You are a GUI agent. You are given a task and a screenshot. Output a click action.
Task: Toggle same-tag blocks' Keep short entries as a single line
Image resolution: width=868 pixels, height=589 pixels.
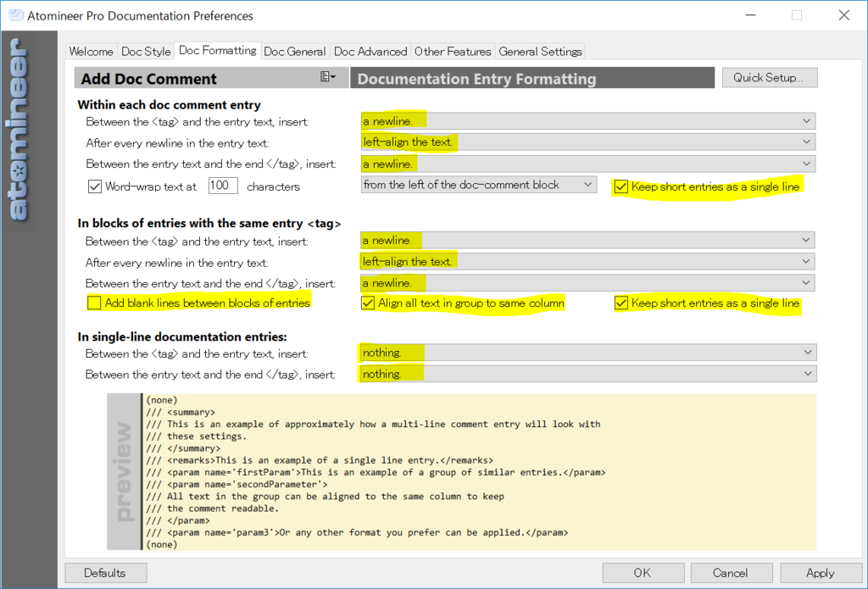tap(621, 303)
